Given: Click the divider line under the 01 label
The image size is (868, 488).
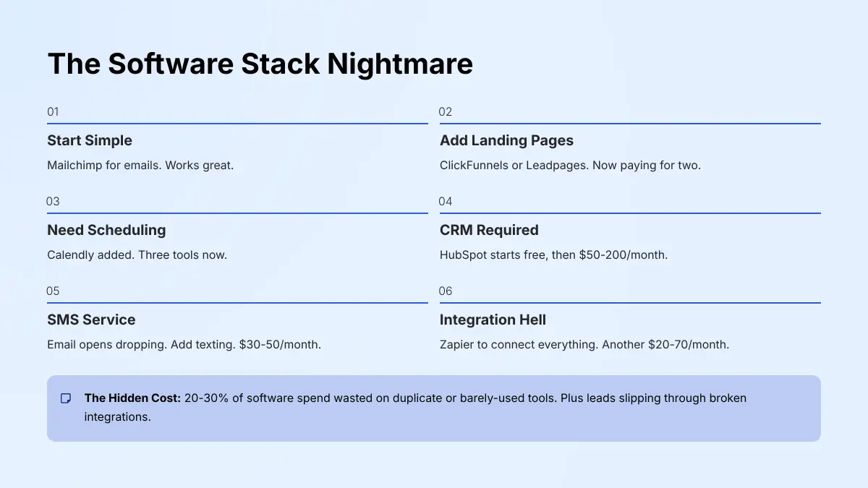Looking at the screenshot, I should tap(237, 123).
